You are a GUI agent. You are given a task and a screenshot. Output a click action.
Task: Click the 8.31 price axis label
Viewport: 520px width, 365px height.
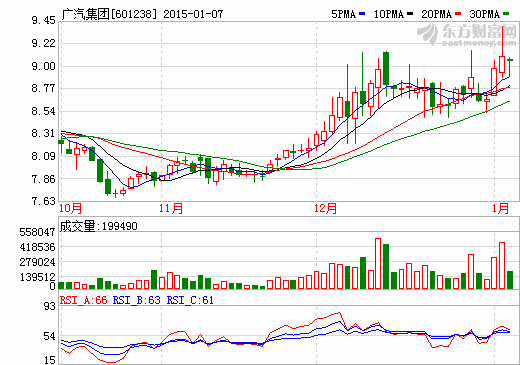point(44,134)
